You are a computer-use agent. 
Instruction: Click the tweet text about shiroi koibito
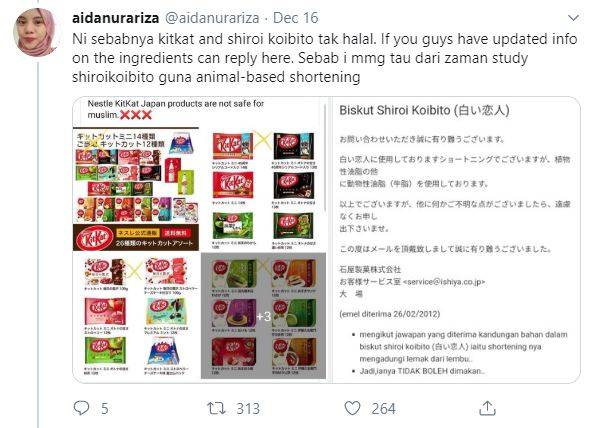pos(324,58)
